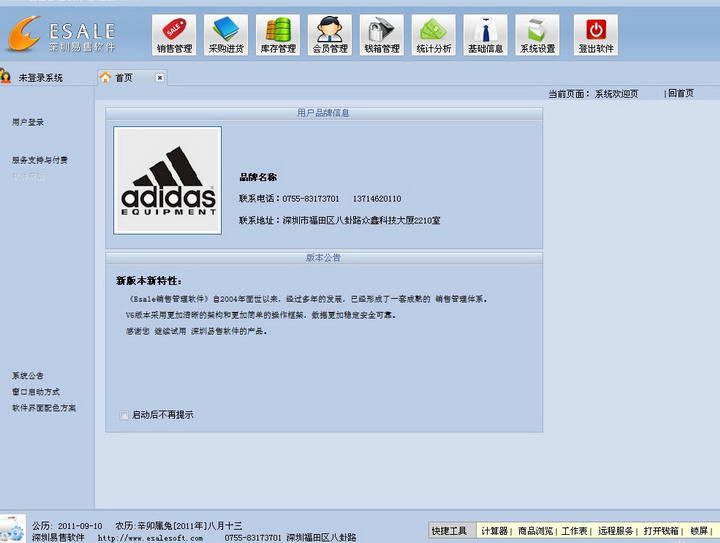This screenshot has height=543, width=720.
Task: Open 窗口启动方式 in sidebar
Action: pos(36,392)
